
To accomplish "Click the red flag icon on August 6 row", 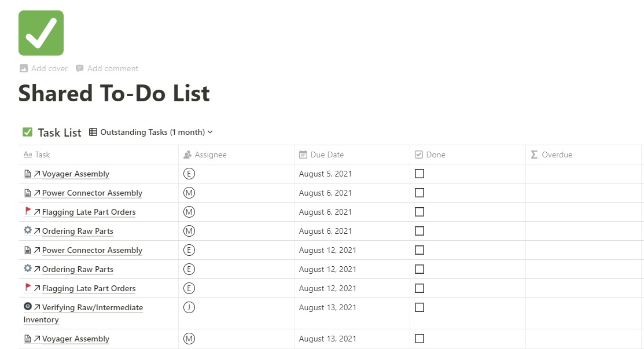I will [x=28, y=212].
